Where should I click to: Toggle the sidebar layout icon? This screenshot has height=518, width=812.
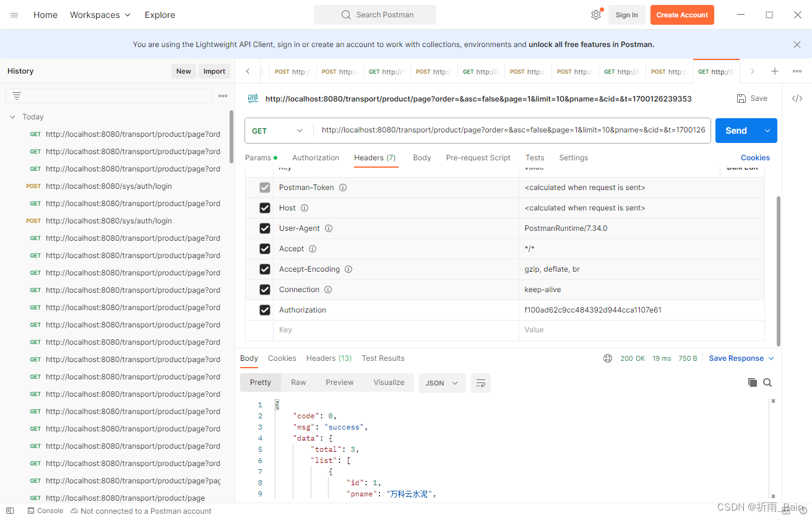point(10,511)
